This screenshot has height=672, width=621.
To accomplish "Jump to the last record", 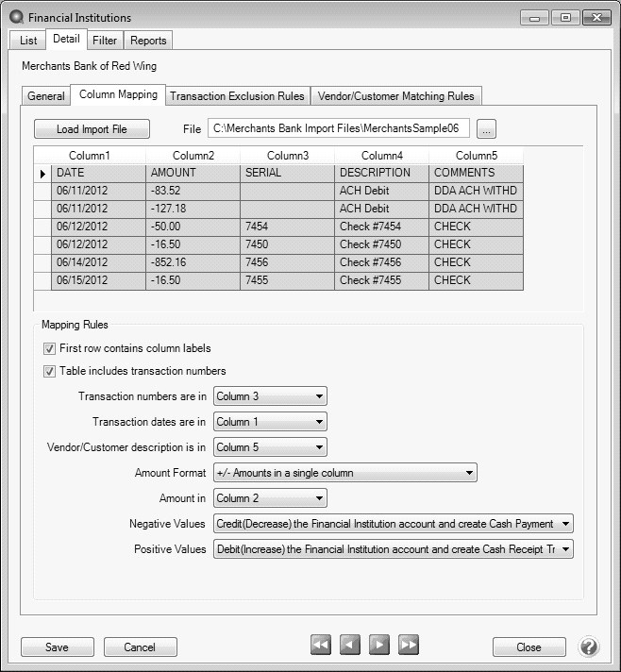I will click(x=409, y=646).
